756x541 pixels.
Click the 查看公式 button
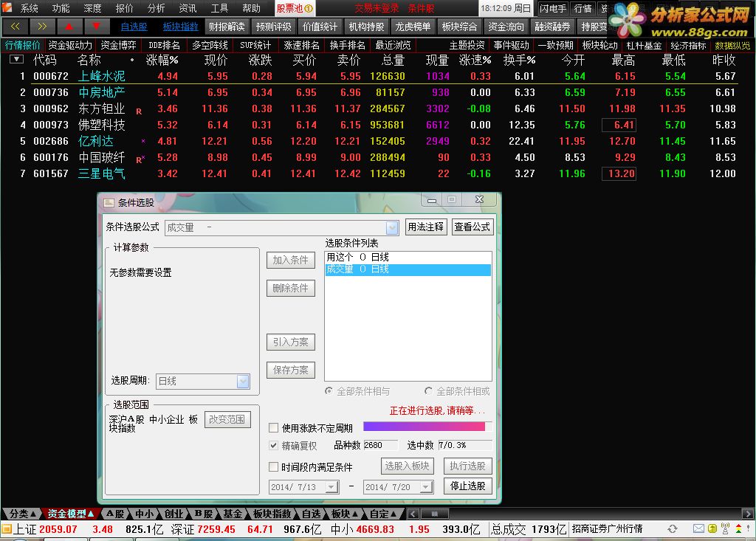tap(472, 227)
